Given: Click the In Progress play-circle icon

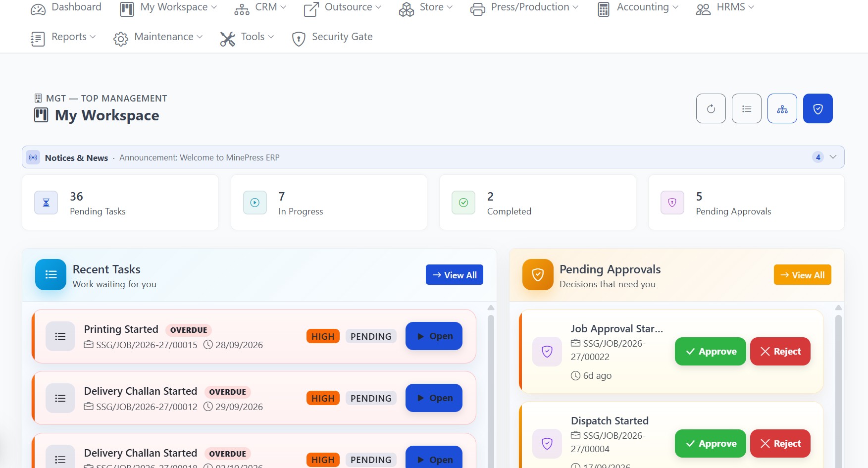Looking at the screenshot, I should pos(255,203).
